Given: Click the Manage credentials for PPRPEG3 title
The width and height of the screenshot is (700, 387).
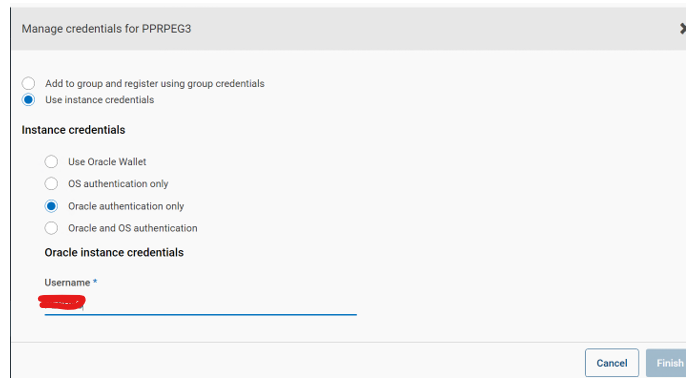Looking at the screenshot, I should pos(106,29).
